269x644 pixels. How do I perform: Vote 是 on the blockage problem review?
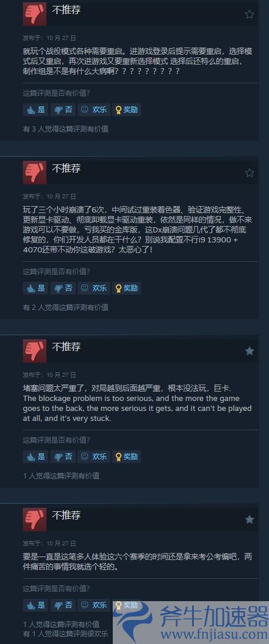(x=36, y=456)
